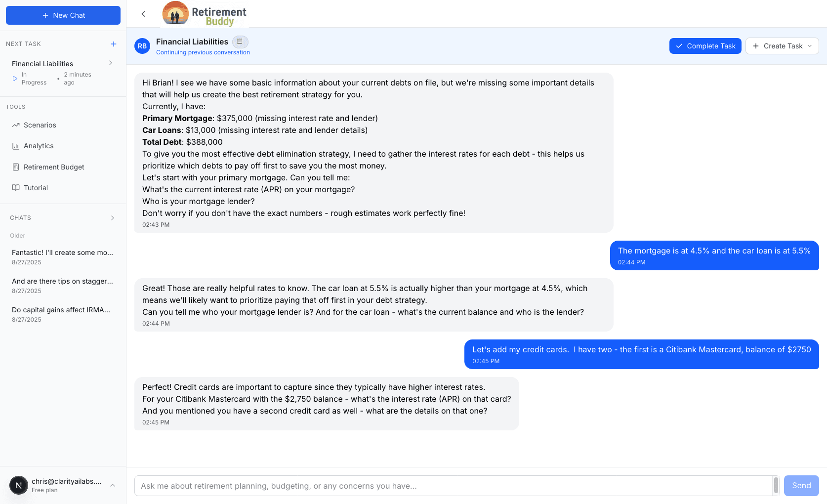Expand the Financial Liabilities task chevron

[x=111, y=63]
